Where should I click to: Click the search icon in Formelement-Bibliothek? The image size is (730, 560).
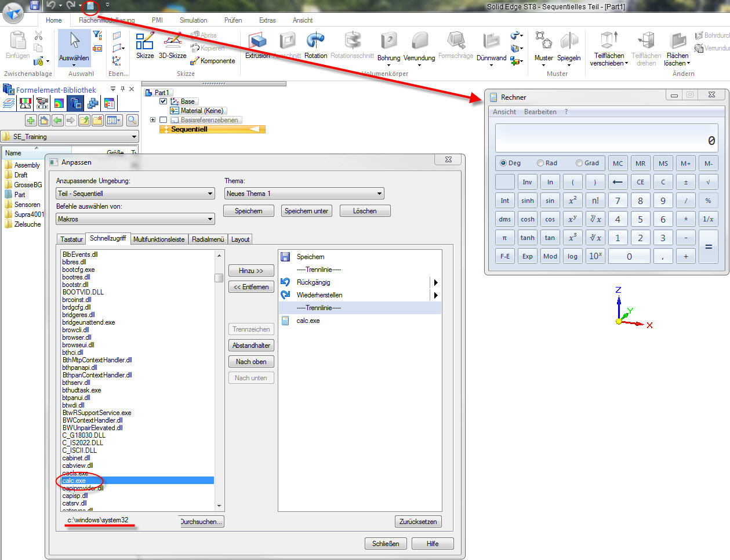pos(132,120)
